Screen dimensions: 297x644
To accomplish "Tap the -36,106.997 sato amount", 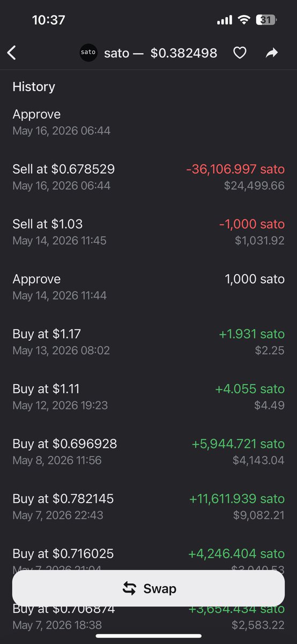I will tap(235, 169).
